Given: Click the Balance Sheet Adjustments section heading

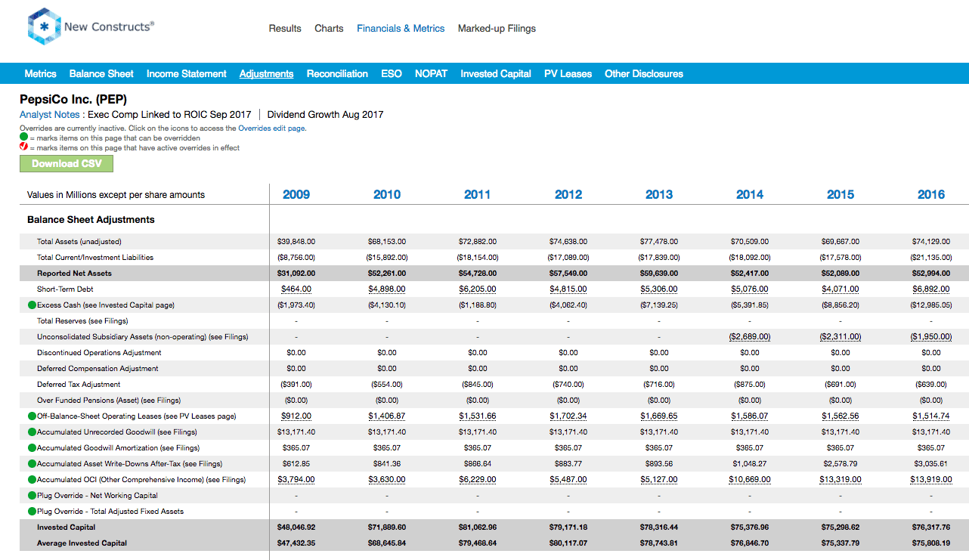Looking at the screenshot, I should (91, 220).
